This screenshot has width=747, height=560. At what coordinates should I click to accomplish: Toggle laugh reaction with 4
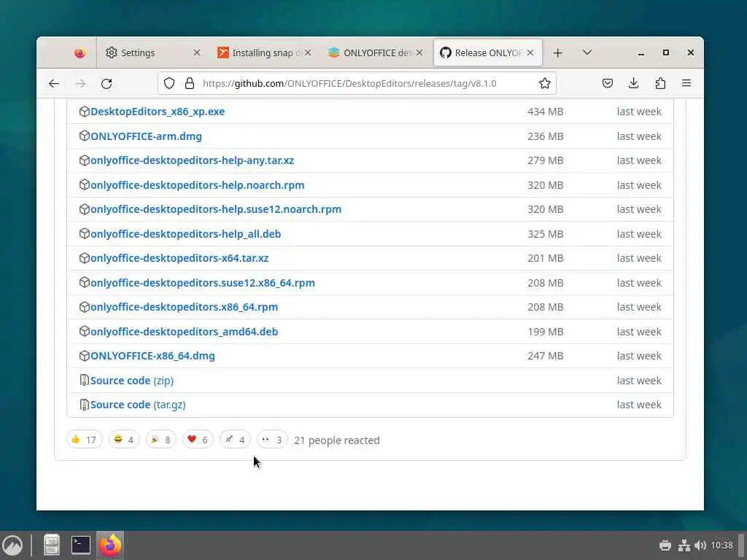(124, 440)
